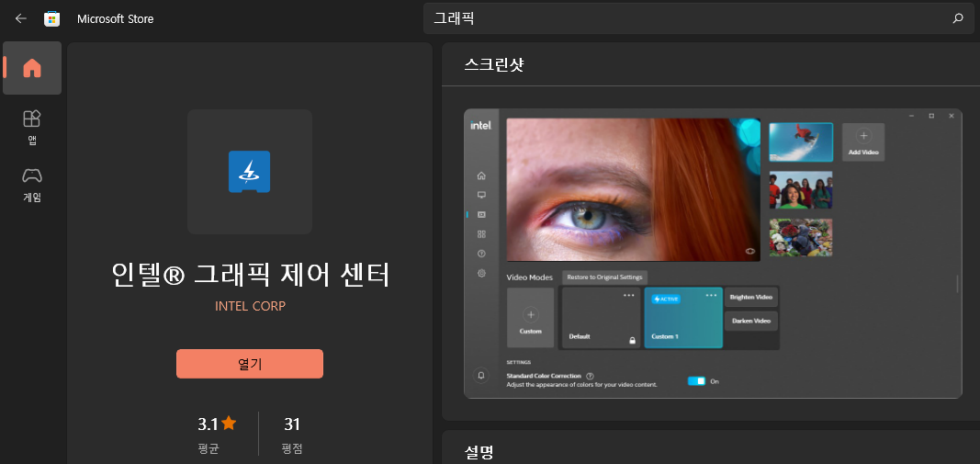Open publisher link INTEL CORP
The image size is (980, 464).
point(250,306)
